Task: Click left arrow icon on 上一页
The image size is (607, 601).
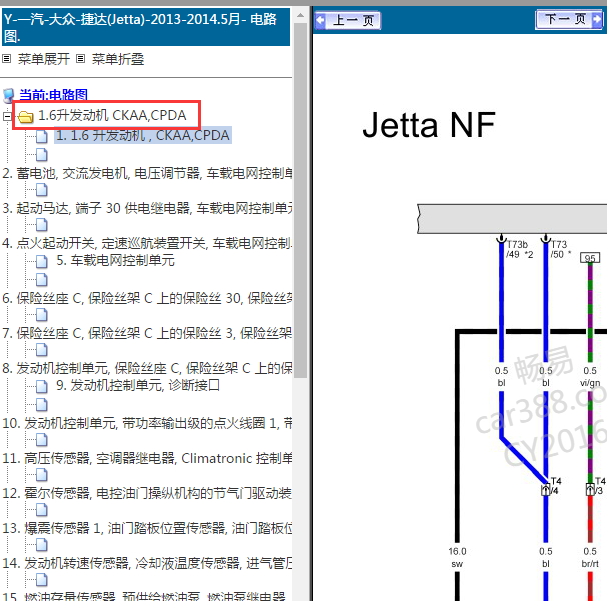Action: (x=321, y=20)
